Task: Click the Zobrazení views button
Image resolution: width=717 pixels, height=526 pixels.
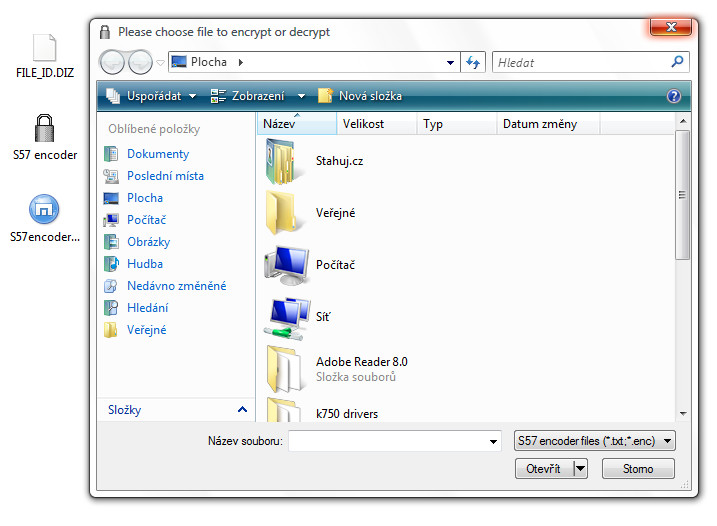Action: tap(247, 96)
